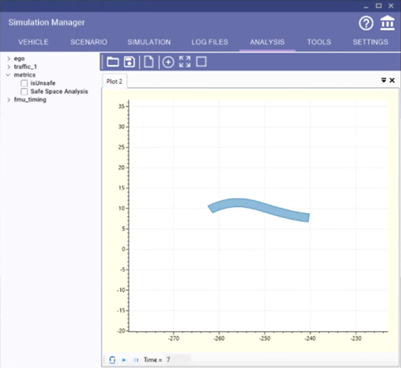
Task: Open the LOG FILES tab
Action: click(x=210, y=42)
